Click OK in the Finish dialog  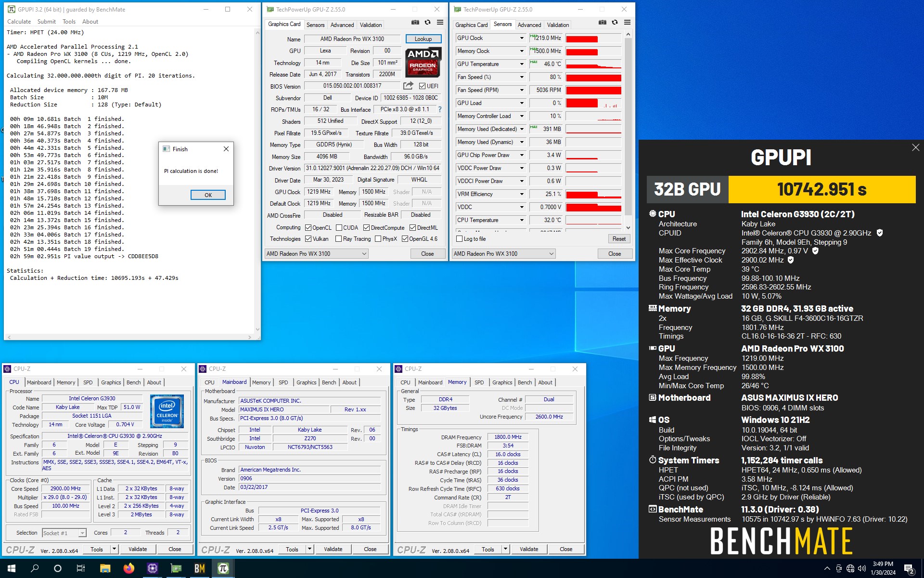(x=208, y=195)
